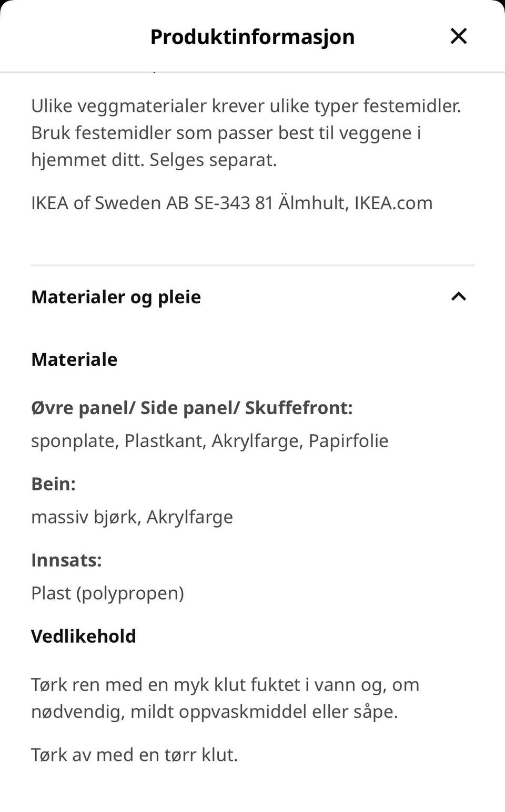Select the Produktinformasjon title text
This screenshot has width=505, height=812.
252,37
